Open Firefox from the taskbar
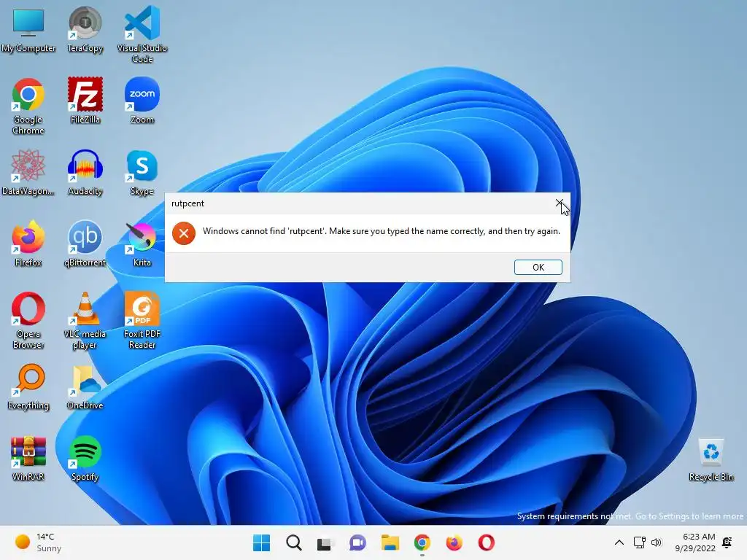This screenshot has height=560, width=747. (454, 542)
